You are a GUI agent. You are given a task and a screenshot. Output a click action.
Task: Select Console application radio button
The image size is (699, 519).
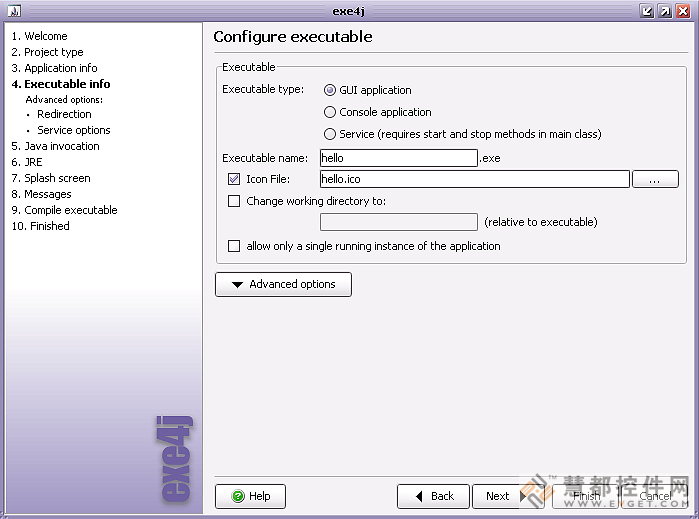(329, 112)
